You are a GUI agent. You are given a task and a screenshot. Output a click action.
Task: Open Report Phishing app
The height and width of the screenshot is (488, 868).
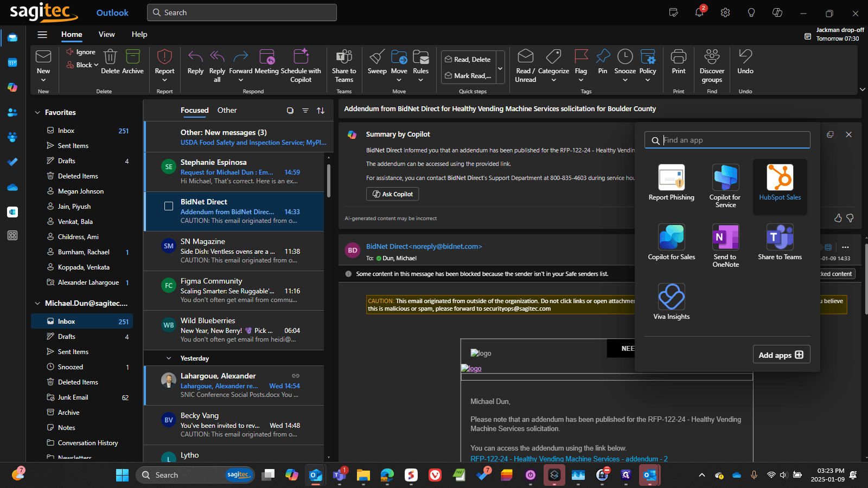671,182
